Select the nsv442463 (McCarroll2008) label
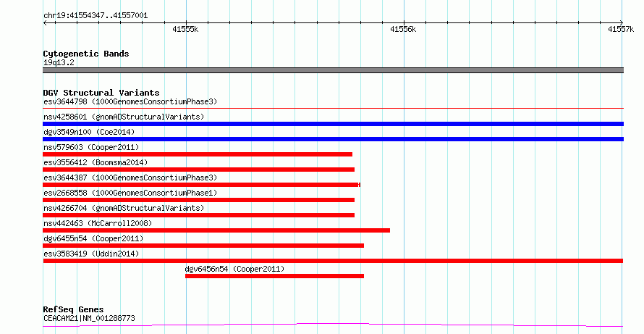The width and height of the screenshot is (644, 334). point(98,223)
